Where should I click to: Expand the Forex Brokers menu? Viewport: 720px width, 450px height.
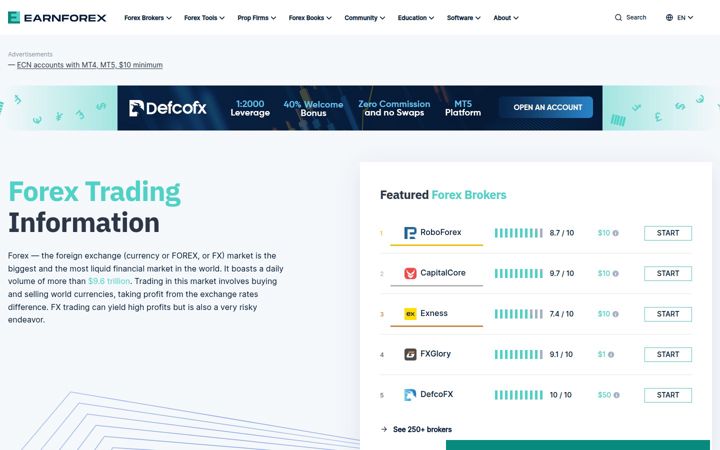147,17
